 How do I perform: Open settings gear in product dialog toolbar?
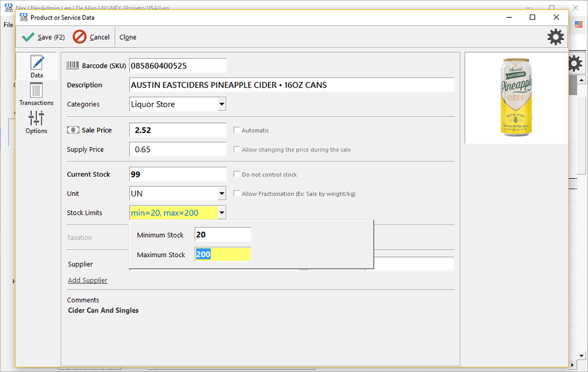tap(555, 37)
